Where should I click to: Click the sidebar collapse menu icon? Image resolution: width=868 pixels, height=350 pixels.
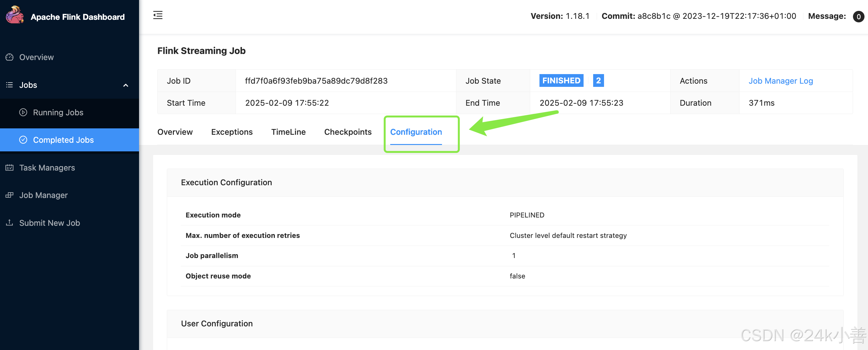[x=158, y=15]
